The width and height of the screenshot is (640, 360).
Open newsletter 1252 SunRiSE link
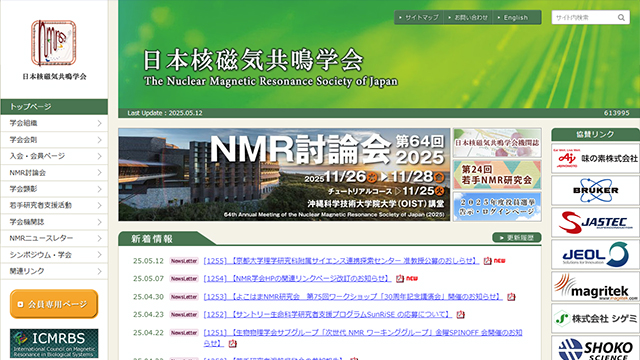click(x=328, y=315)
